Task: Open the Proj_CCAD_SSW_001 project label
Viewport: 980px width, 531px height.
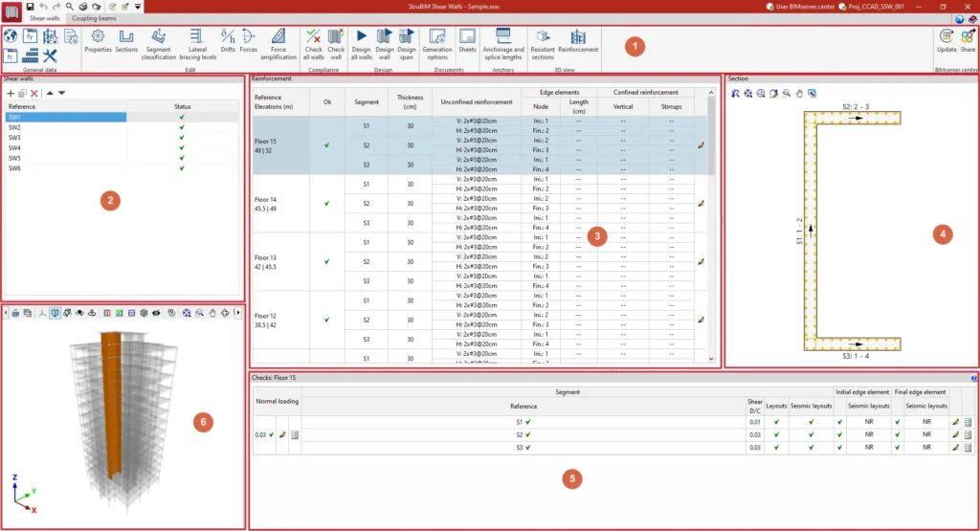Action: 871,7
